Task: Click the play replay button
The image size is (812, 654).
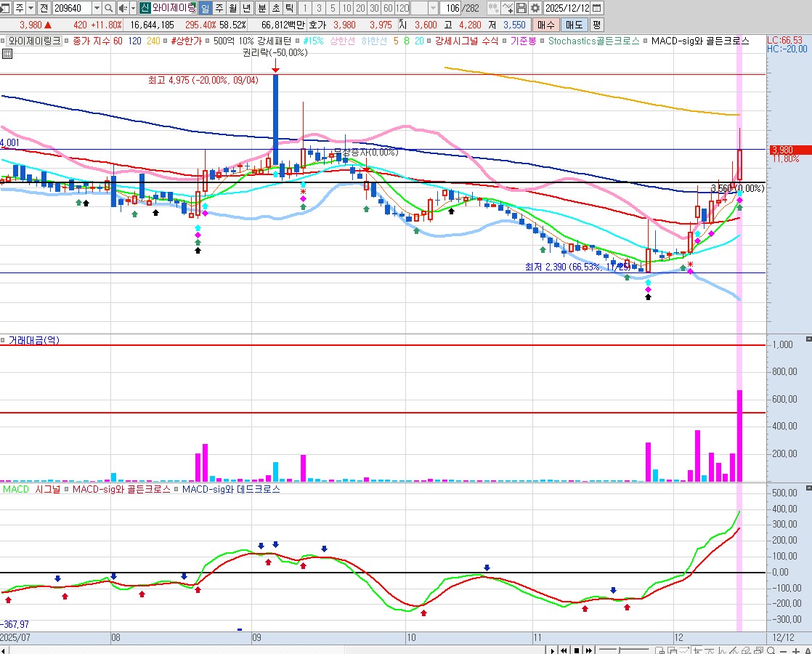Action: click(553, 650)
